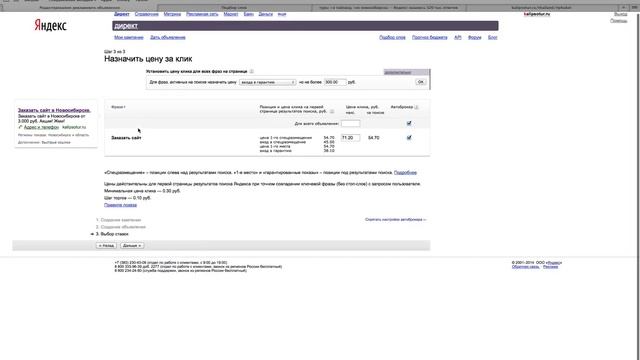Click Адрес и телефон link in ad preview
The height and width of the screenshot is (360, 640).
pos(41,127)
